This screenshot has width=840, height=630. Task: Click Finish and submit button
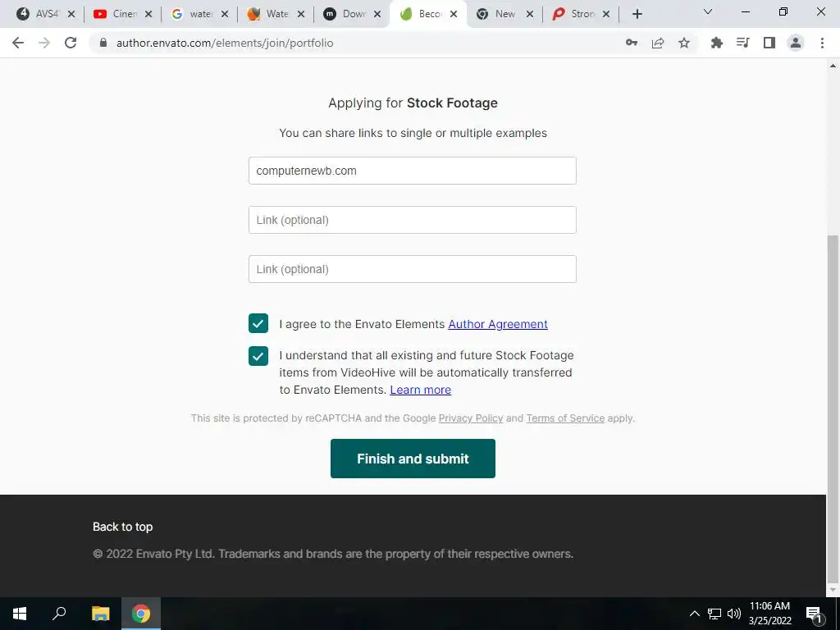pos(413,459)
